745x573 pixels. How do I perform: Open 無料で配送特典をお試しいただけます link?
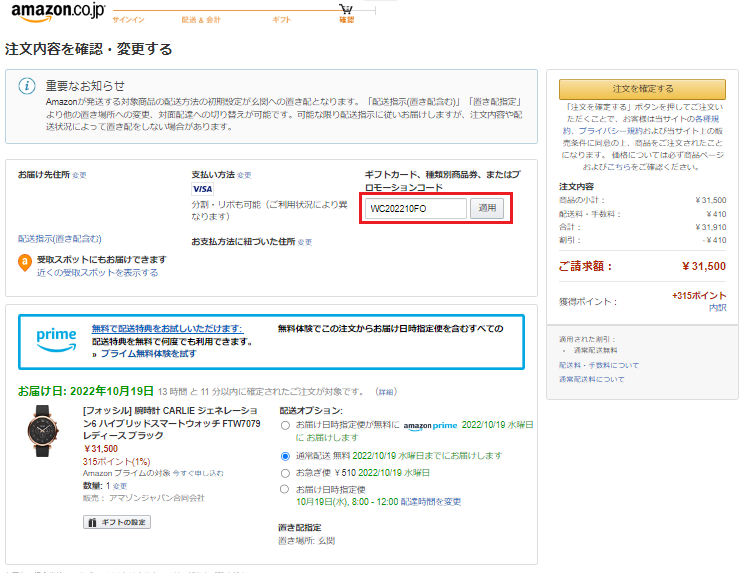click(168, 329)
